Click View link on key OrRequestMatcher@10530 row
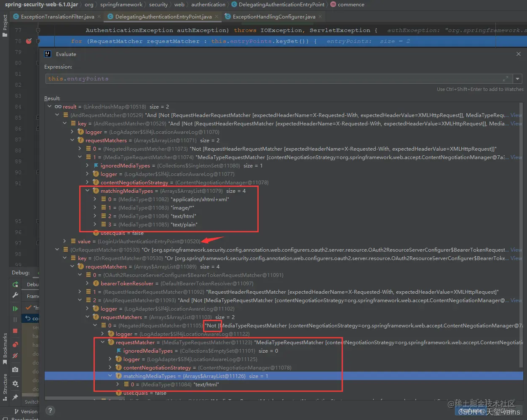The width and height of the screenshot is (527, 420). (x=516, y=258)
